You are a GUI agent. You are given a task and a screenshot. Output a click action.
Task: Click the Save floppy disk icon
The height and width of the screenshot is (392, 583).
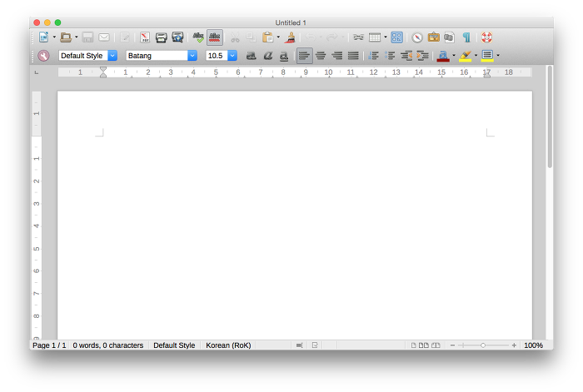click(87, 37)
